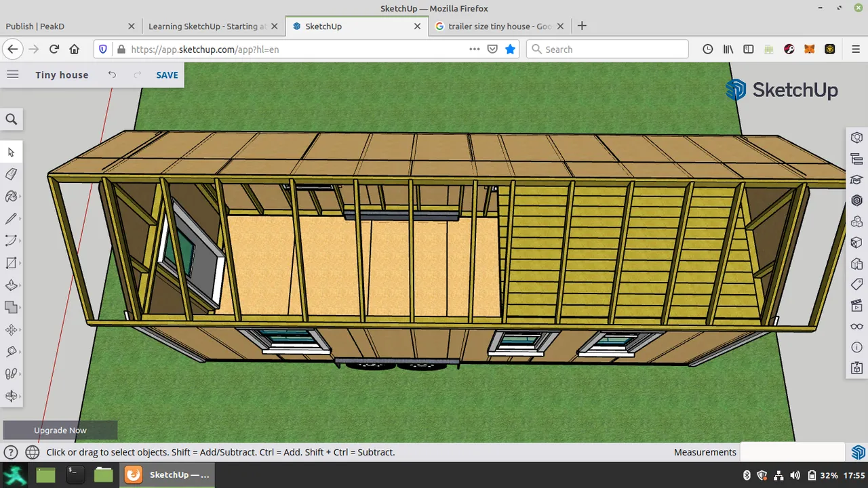Open the terminal from the taskbar

point(75,474)
